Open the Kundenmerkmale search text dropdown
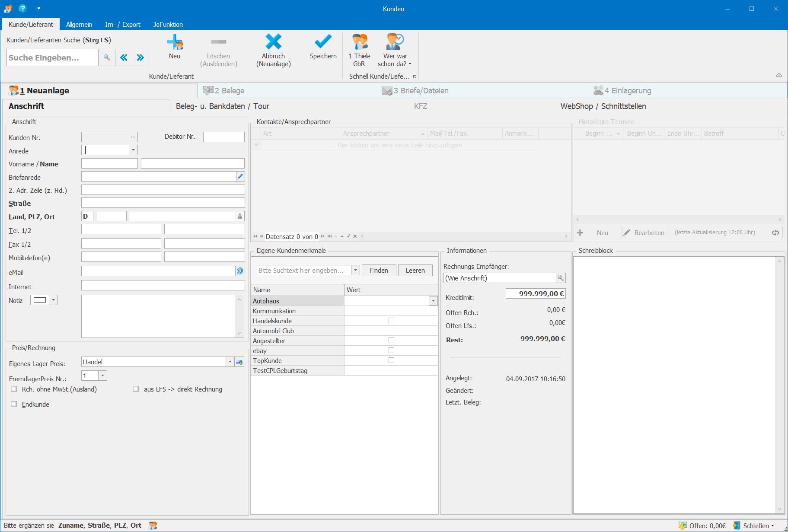The image size is (788, 532). pos(355,270)
